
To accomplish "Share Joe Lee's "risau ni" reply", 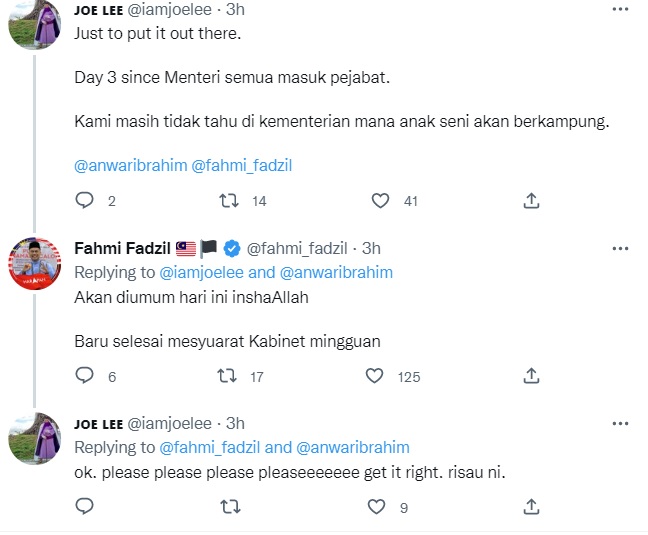I will [531, 507].
